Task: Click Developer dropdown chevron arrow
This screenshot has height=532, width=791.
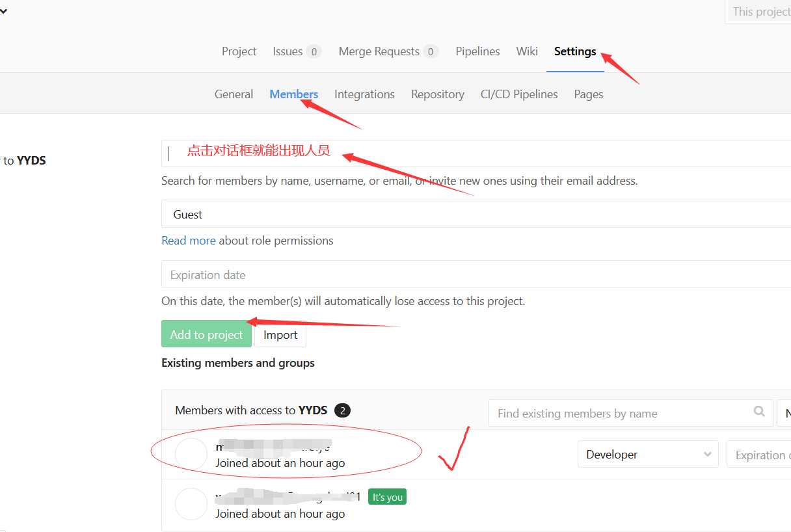Action: [708, 455]
